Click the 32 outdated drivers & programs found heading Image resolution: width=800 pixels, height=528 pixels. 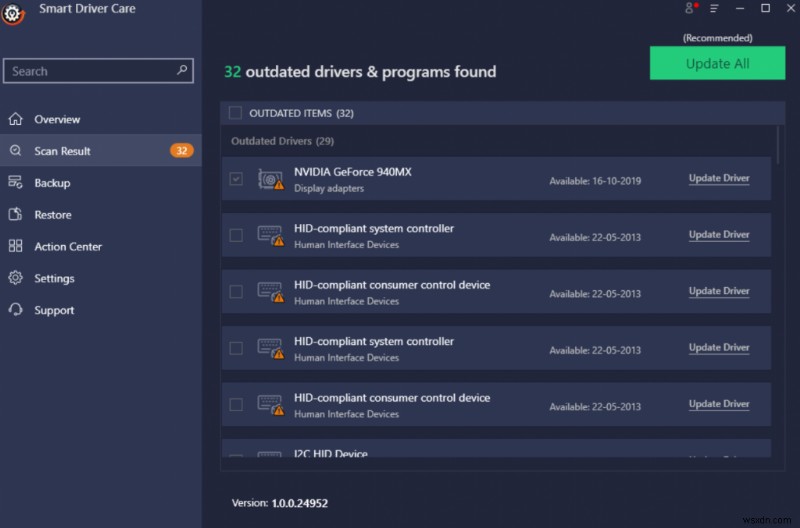coord(360,71)
